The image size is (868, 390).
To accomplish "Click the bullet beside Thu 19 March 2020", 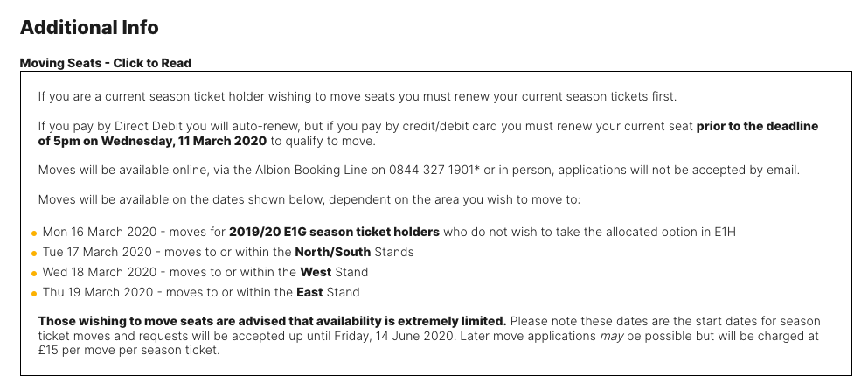I will point(34,293).
